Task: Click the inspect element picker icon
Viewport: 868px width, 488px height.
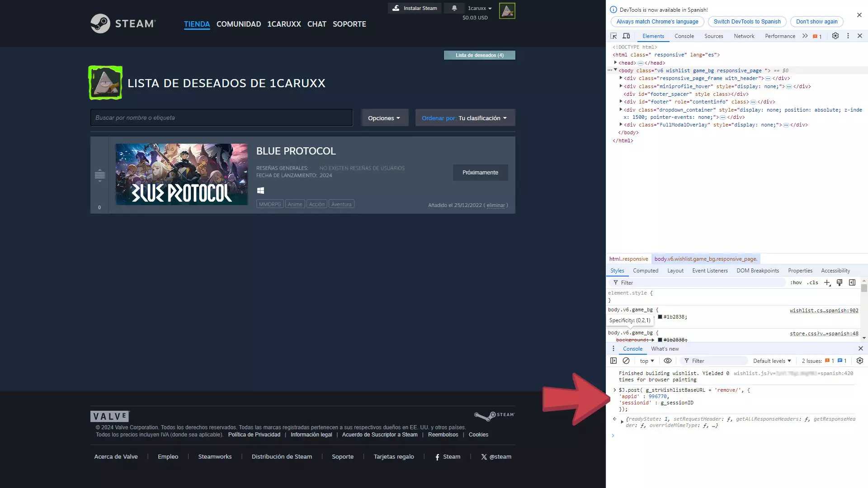Action: [613, 36]
